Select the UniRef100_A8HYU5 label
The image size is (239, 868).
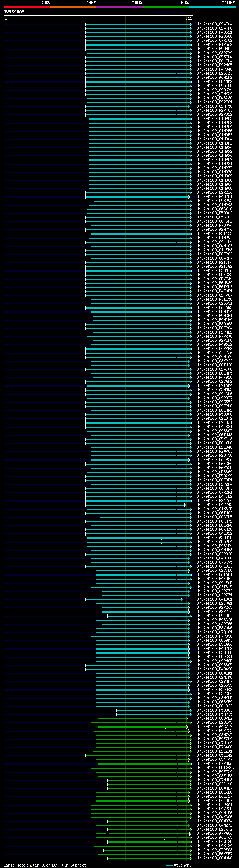[x=214, y=698]
